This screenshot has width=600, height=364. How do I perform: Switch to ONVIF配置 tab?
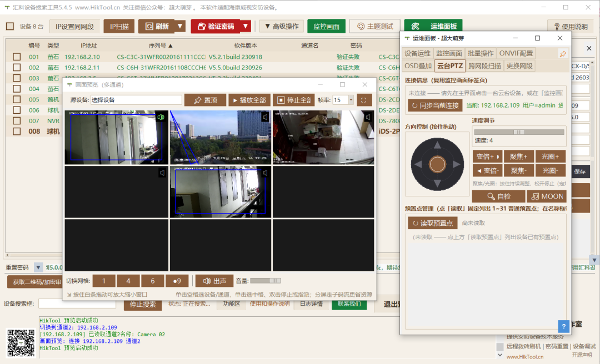pos(516,53)
